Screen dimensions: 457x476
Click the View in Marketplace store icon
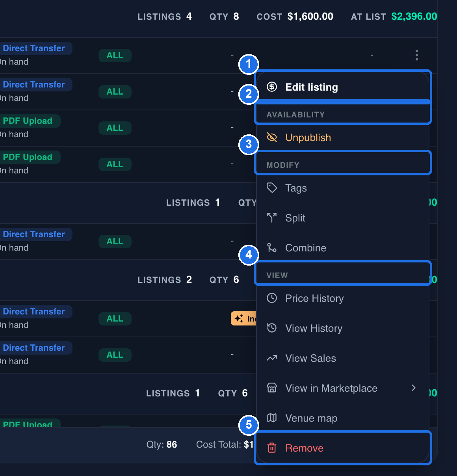(272, 388)
